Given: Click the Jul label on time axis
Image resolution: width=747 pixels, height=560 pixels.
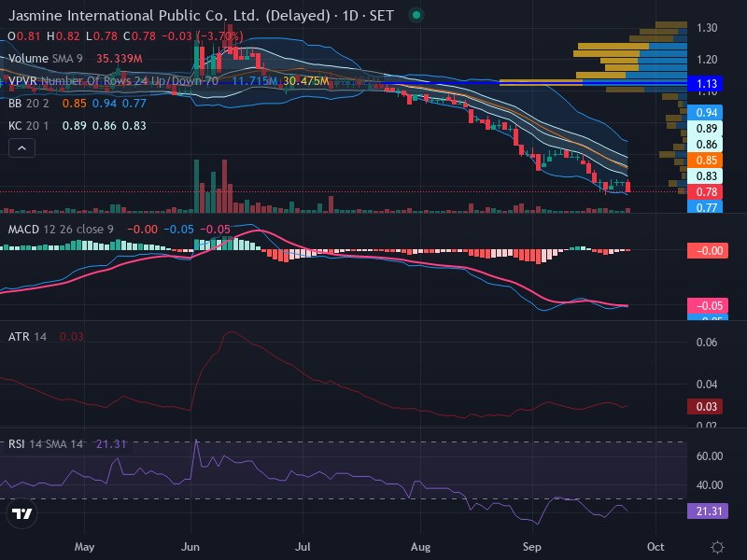Looking at the screenshot, I should point(303,547).
